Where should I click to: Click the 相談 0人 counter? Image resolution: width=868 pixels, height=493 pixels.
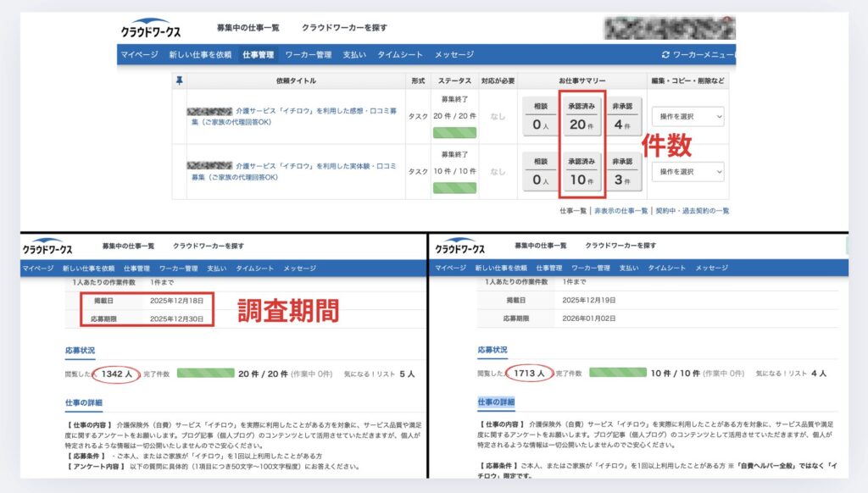[537, 116]
